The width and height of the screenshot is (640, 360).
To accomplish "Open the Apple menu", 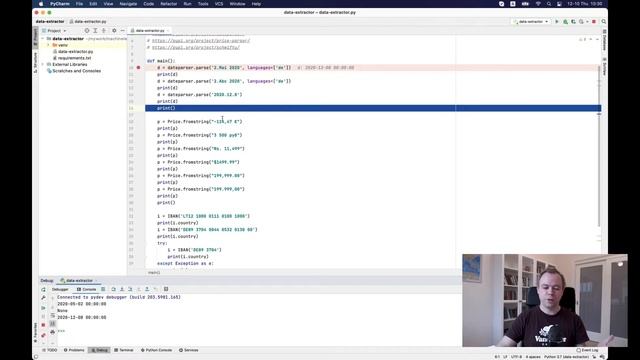I will tap(41, 4).
